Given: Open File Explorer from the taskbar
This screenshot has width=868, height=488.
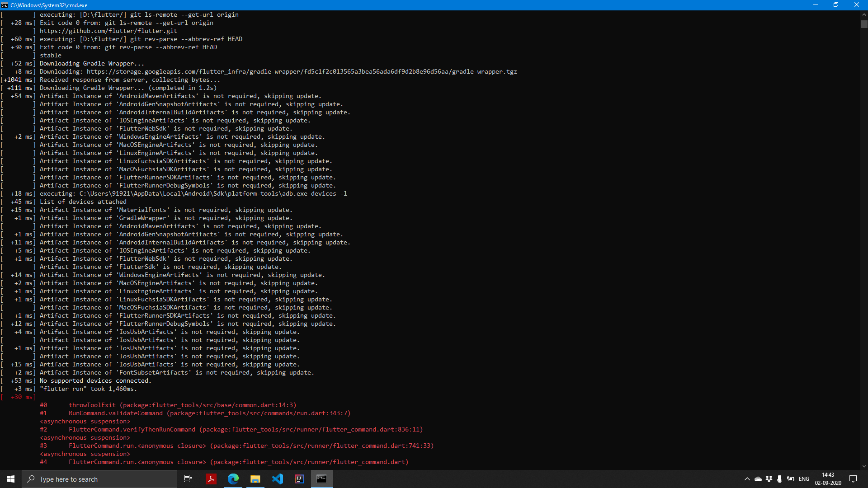Looking at the screenshot, I should point(255,479).
